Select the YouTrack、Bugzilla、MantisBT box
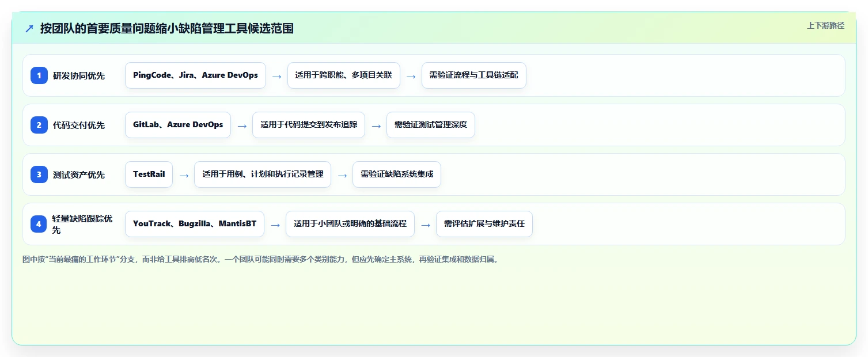Image resolution: width=868 pixels, height=357 pixels. tap(195, 224)
